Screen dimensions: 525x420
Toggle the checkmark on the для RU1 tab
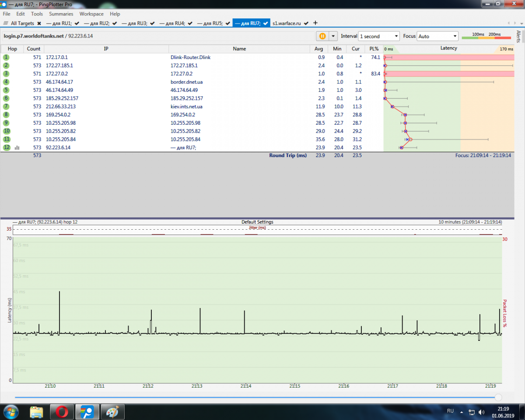click(x=77, y=23)
